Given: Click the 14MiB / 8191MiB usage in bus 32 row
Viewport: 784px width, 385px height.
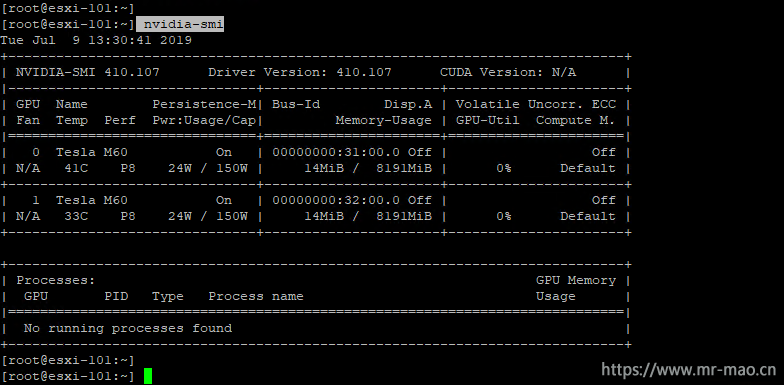Looking at the screenshot, I should 368,216.
